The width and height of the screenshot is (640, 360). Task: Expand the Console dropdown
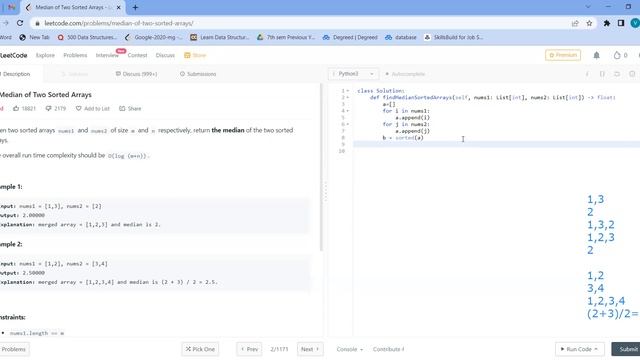click(x=350, y=349)
